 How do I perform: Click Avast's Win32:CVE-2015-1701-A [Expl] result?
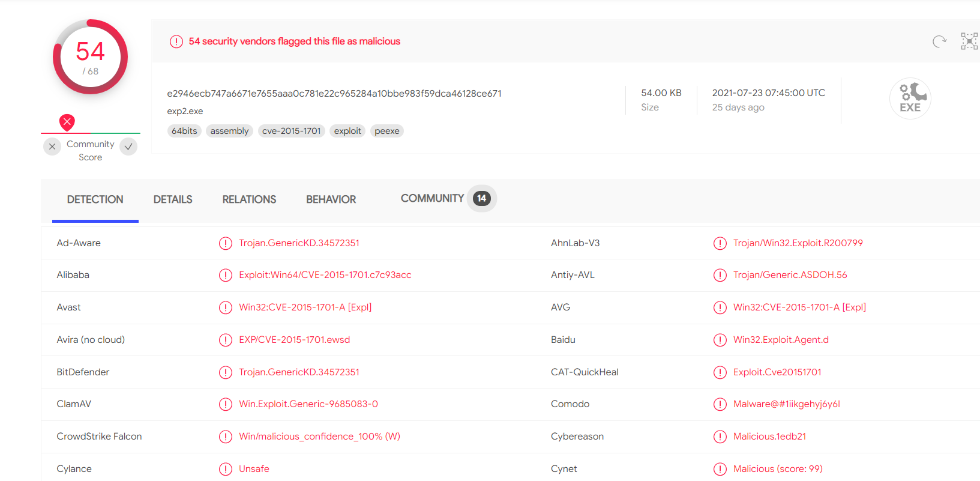coord(305,307)
